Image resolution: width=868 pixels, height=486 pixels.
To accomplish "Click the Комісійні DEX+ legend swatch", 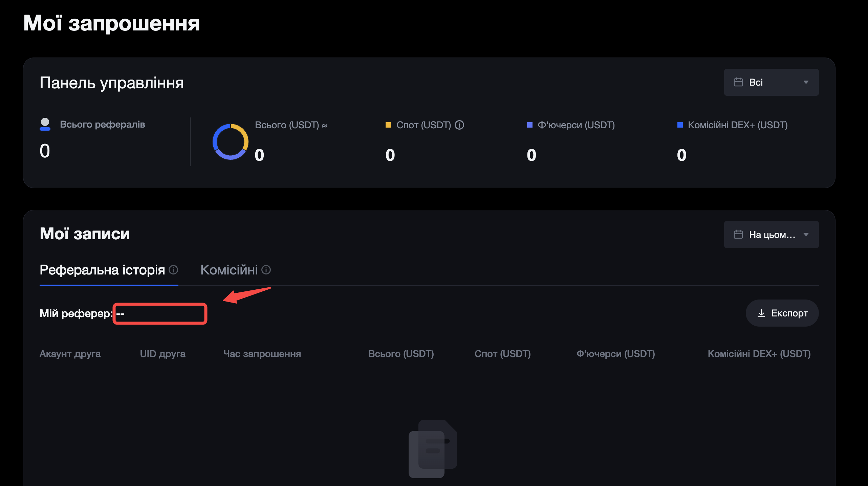I will click(680, 125).
